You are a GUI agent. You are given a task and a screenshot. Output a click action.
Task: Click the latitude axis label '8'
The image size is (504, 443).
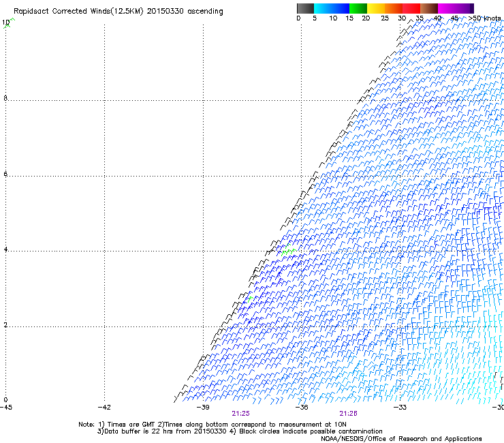pos(5,98)
